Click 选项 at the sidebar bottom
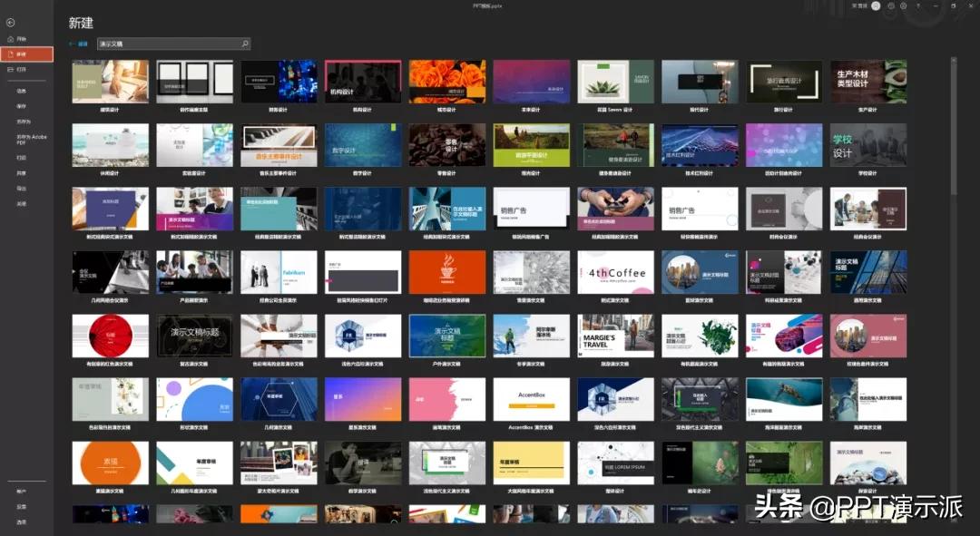The width and height of the screenshot is (980, 536). point(21,521)
